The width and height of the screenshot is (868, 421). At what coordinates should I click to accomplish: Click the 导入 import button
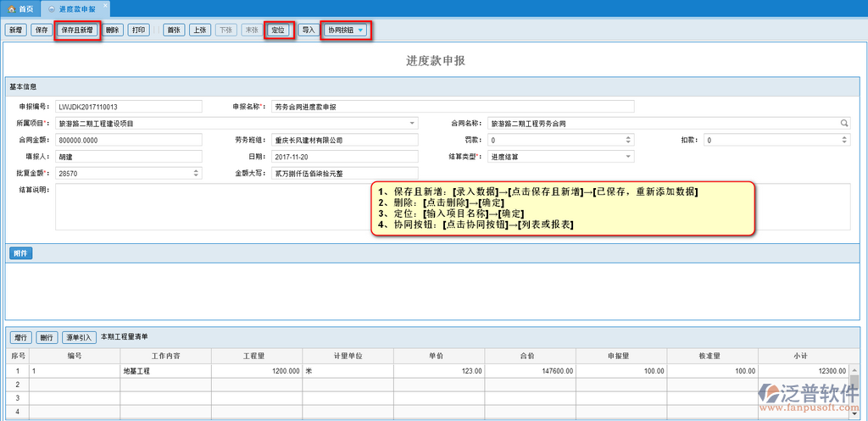308,30
